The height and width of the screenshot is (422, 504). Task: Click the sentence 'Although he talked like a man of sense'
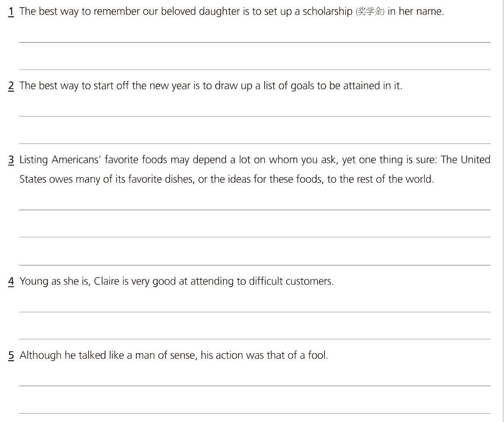point(173,356)
